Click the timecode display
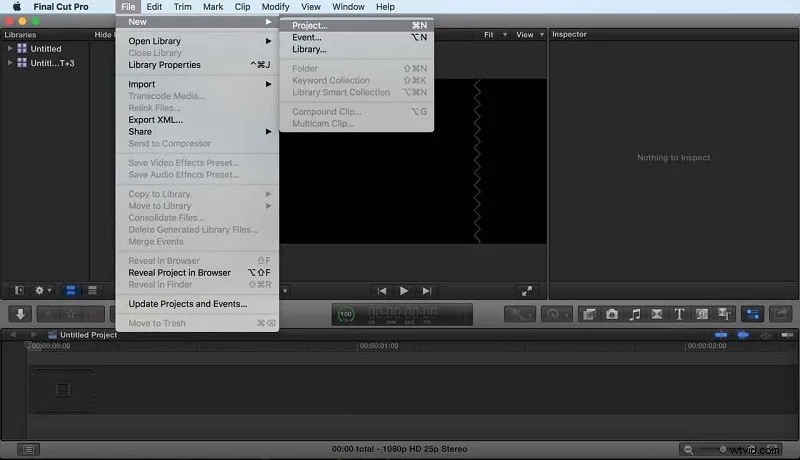This screenshot has width=800, height=460. click(x=403, y=314)
